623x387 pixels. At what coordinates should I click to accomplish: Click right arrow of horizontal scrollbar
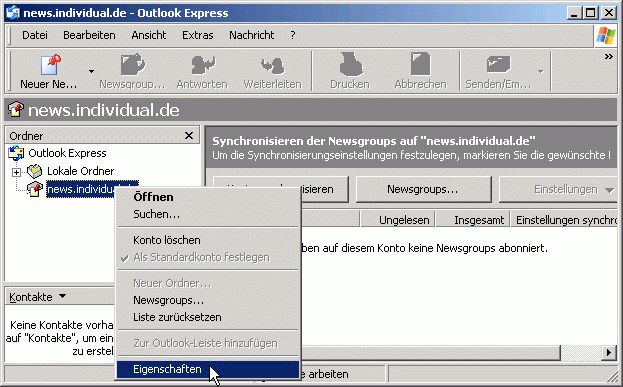pos(609,352)
